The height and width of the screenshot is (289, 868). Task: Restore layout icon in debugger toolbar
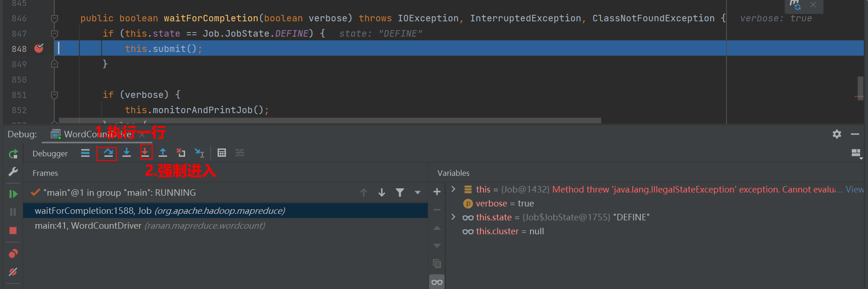click(856, 153)
